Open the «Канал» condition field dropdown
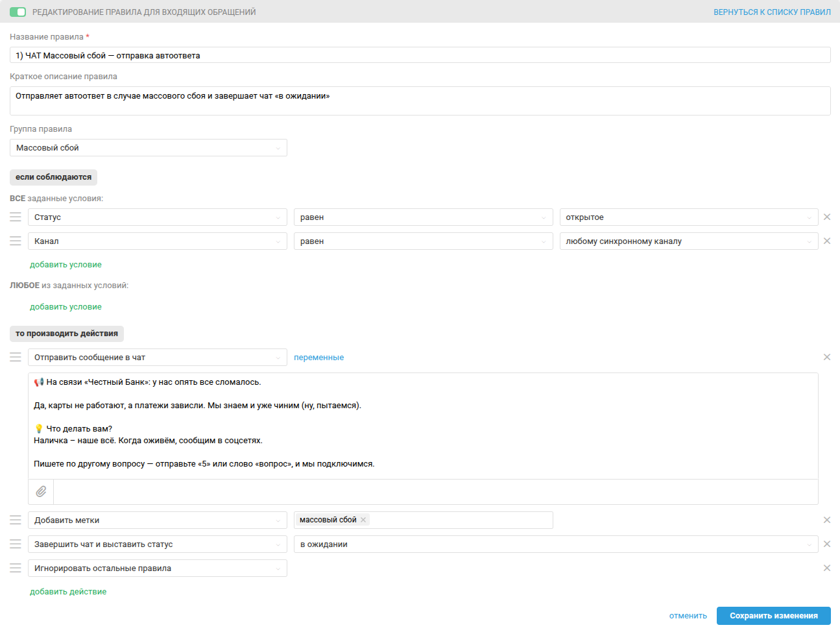Image resolution: width=840 pixels, height=634 pixels. click(x=158, y=241)
